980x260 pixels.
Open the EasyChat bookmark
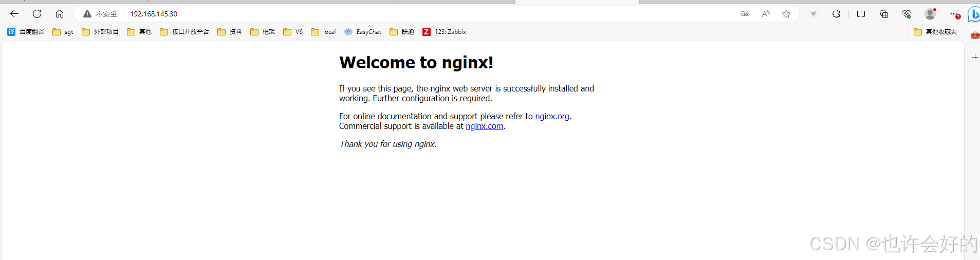point(363,32)
